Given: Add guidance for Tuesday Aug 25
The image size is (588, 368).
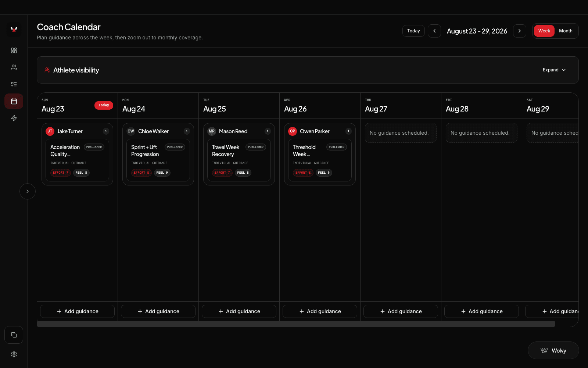Looking at the screenshot, I should click(x=239, y=311).
